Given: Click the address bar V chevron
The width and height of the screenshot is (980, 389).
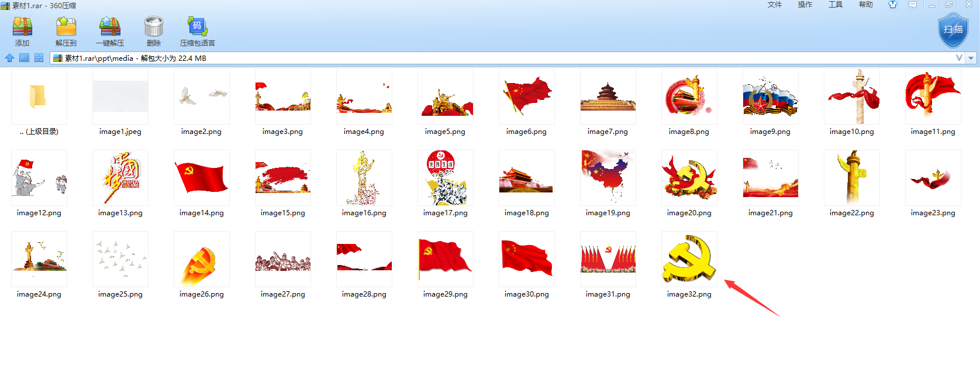Looking at the screenshot, I should click(959, 58).
